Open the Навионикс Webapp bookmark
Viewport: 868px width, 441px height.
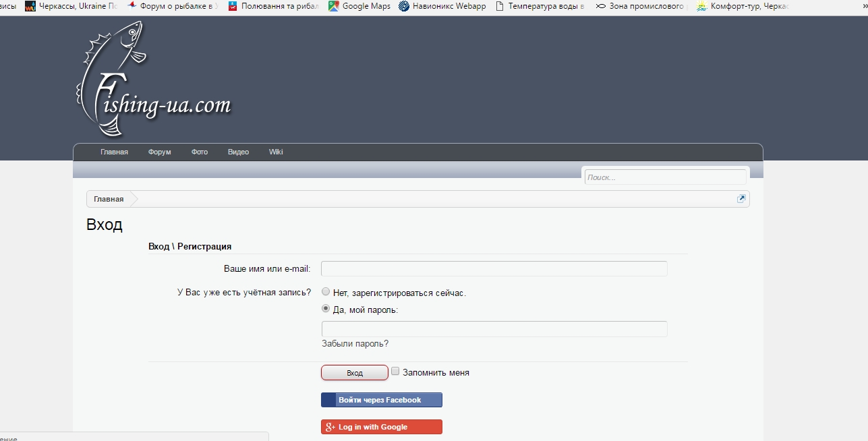(442, 6)
